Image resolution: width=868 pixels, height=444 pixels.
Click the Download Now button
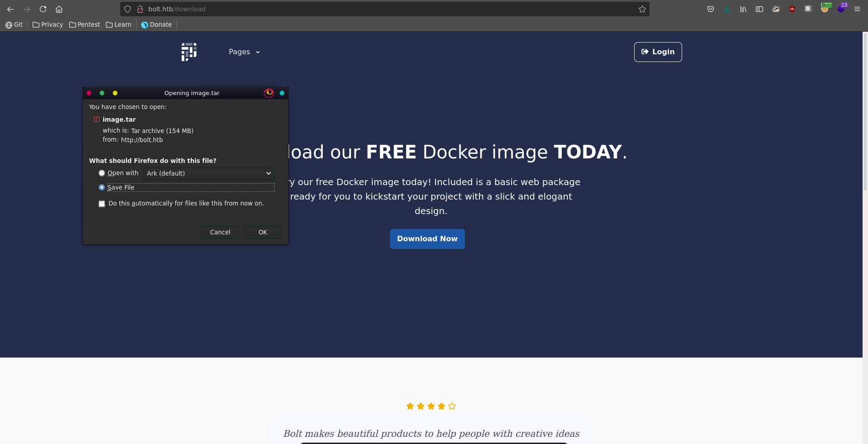(427, 239)
